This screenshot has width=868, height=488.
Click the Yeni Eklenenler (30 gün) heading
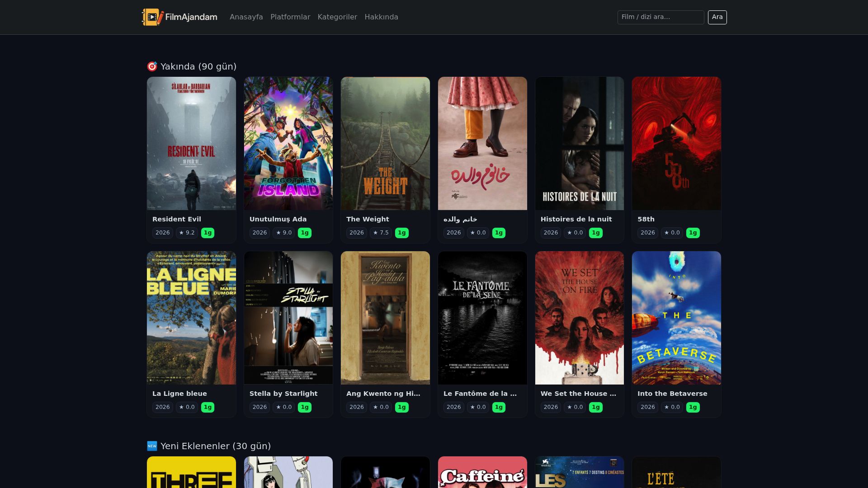[216, 446]
